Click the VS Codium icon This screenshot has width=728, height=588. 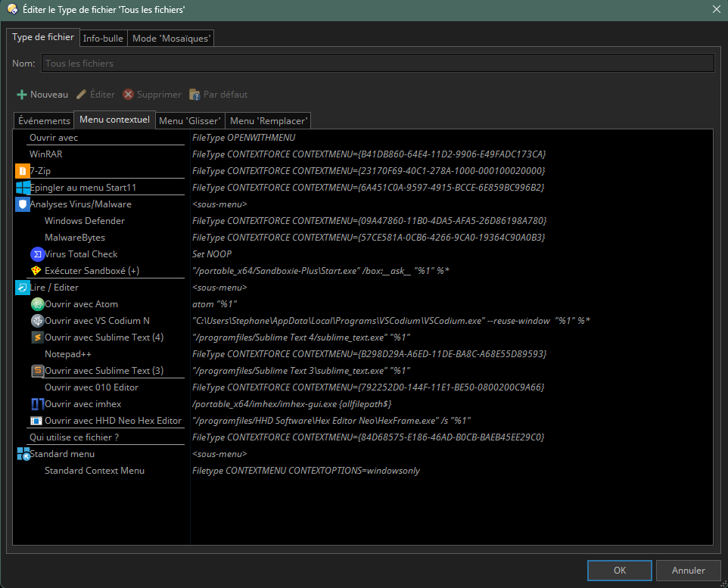coord(37,321)
